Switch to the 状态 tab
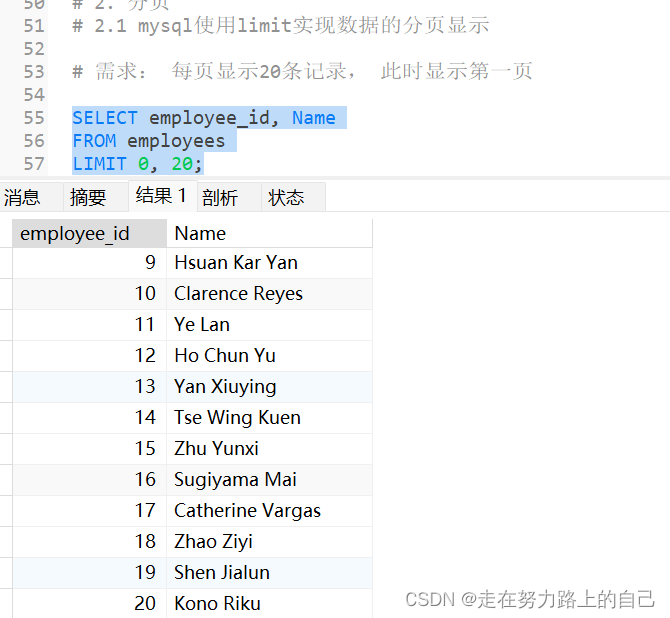 [x=294, y=197]
